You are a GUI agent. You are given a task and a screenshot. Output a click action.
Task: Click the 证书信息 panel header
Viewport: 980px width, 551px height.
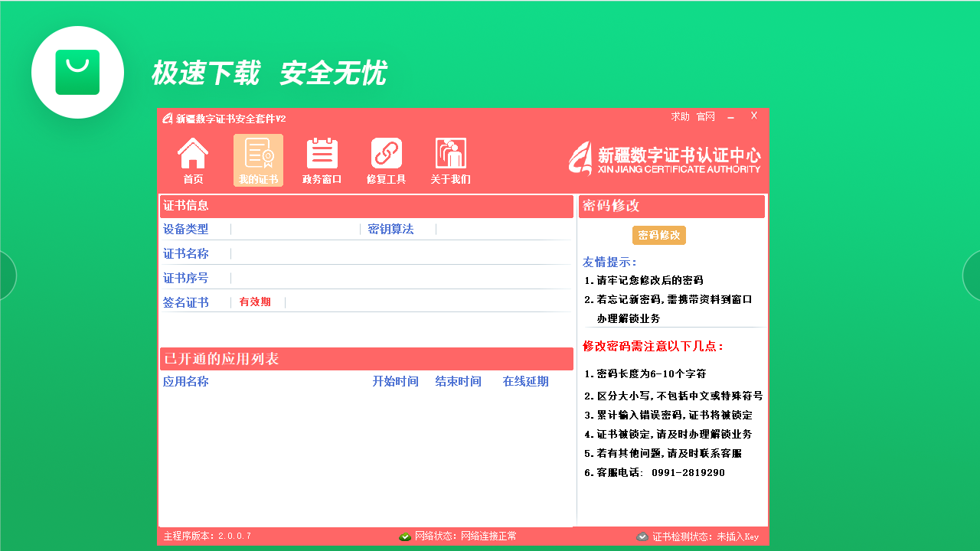coord(185,206)
